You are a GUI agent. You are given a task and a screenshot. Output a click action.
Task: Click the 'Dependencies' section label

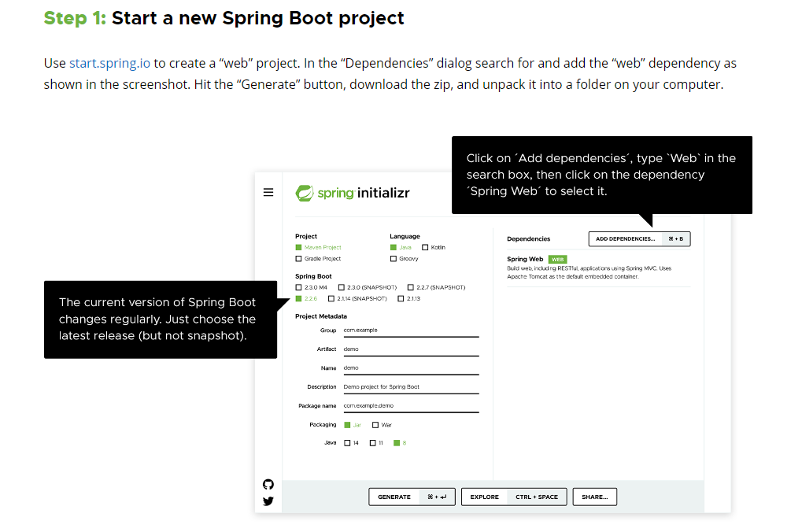coord(528,239)
